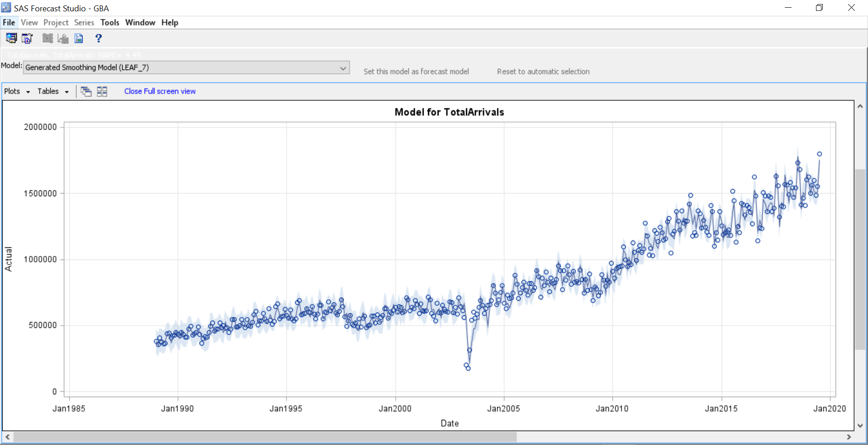
Task: Open the Tables dropdown
Action: (x=53, y=91)
